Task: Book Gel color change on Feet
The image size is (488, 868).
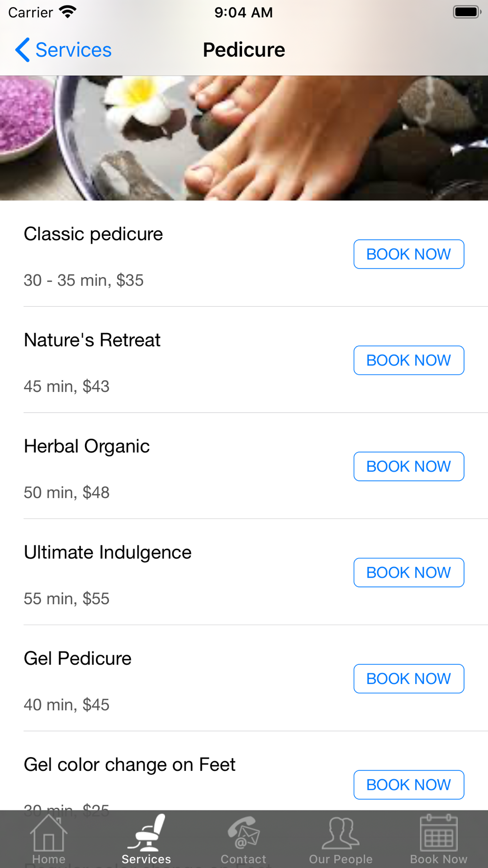Action: 408,785
